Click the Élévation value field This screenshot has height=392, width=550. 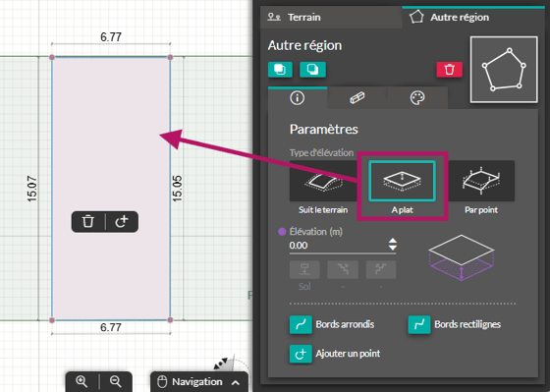(x=338, y=246)
